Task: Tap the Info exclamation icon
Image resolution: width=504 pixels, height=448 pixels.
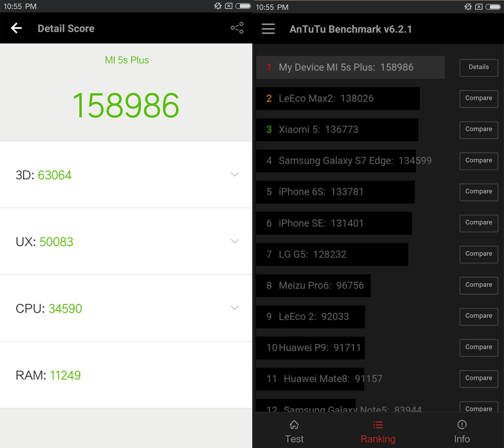Action: click(x=462, y=425)
